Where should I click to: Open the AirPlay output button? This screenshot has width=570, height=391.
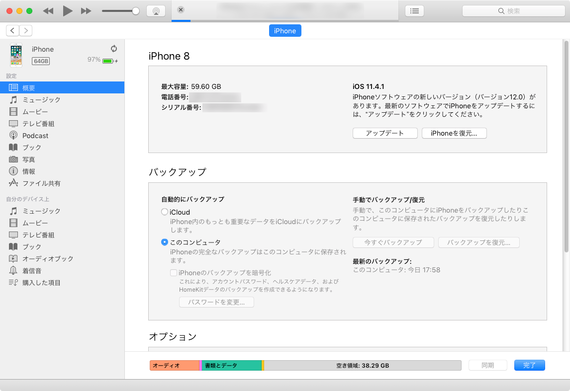(x=156, y=11)
